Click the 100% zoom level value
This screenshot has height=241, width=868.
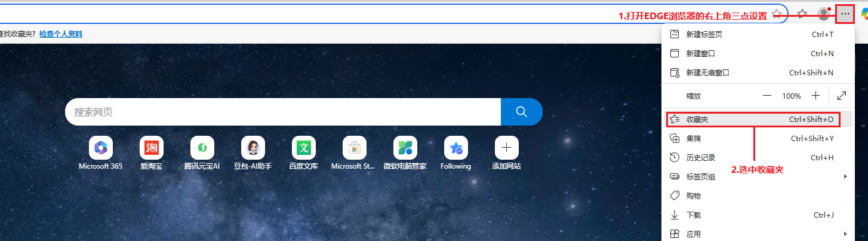click(792, 96)
